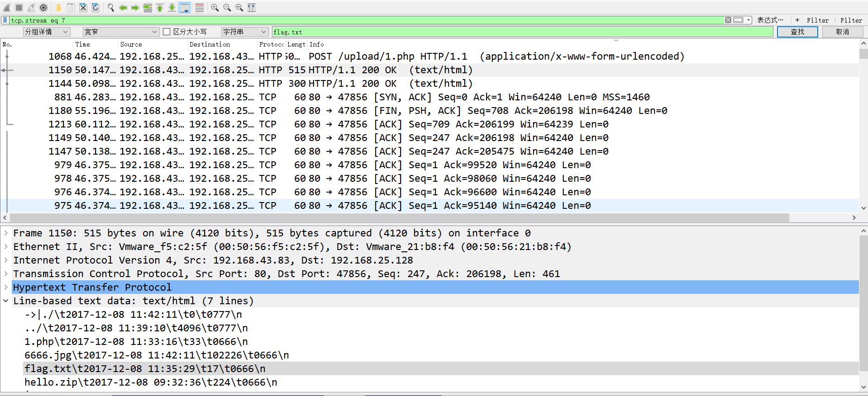Image resolution: width=868 pixels, height=396 pixels.
Task: Add a filter button with plus
Action: point(797,20)
